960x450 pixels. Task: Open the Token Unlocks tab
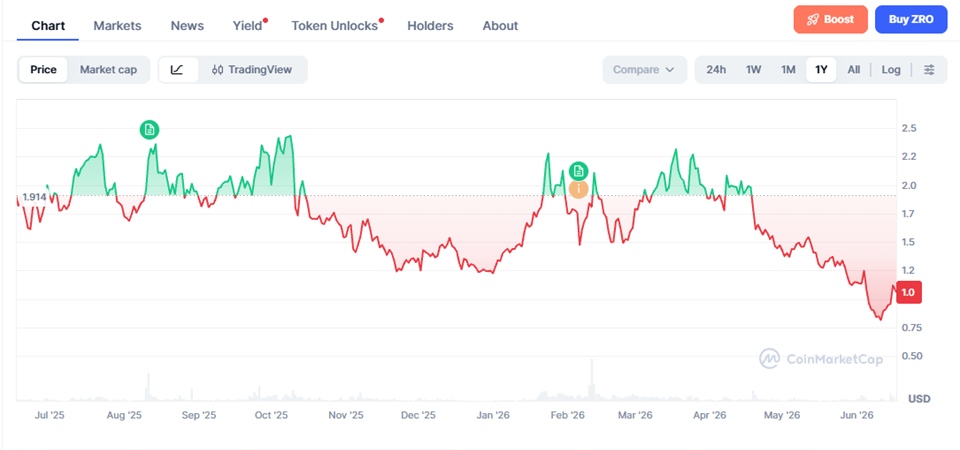coord(334,26)
